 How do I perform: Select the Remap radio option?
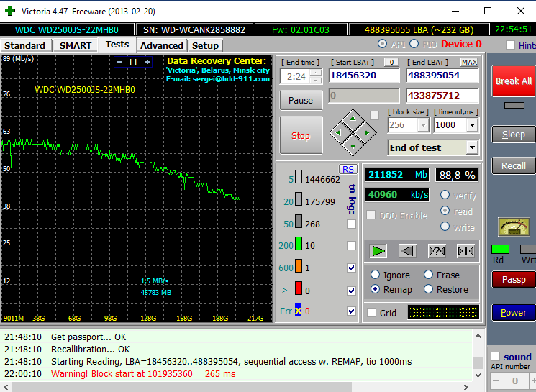375,289
